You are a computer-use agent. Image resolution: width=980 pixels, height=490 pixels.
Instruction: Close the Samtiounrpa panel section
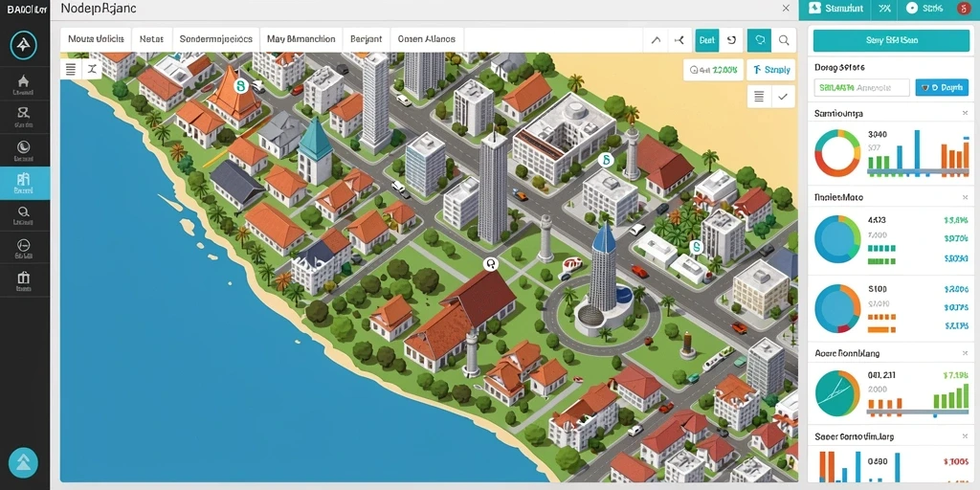(x=965, y=113)
